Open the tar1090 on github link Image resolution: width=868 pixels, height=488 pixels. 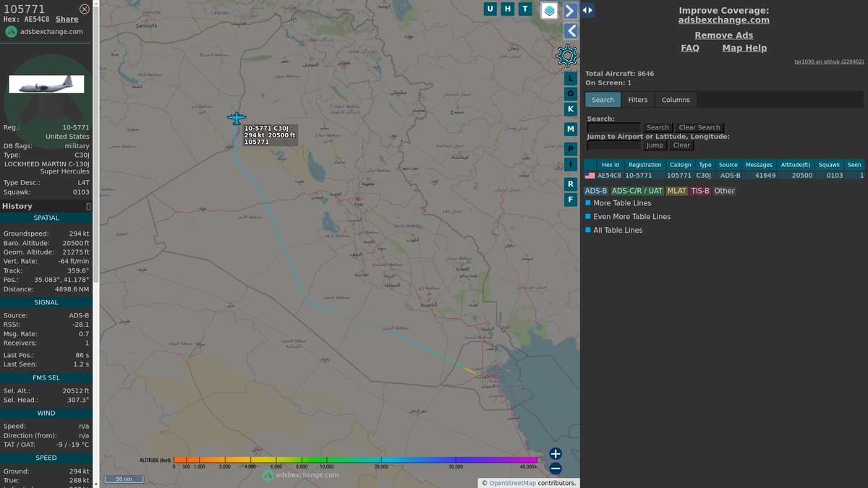829,62
